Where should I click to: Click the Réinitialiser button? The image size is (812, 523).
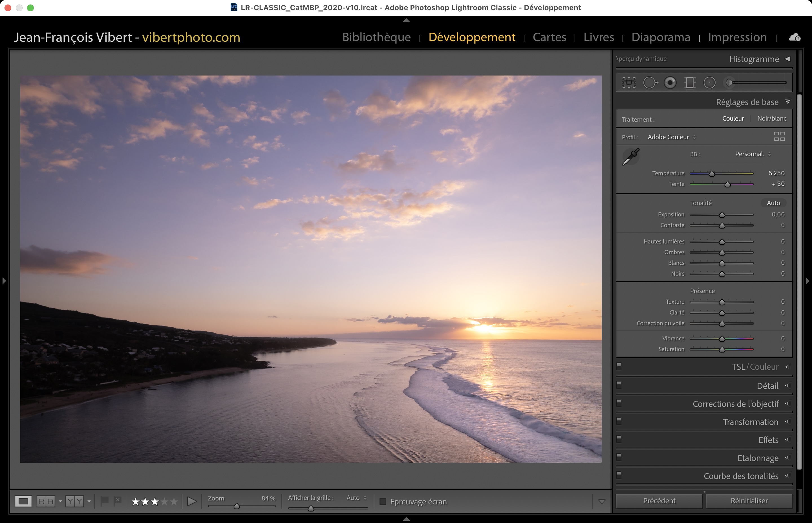(x=749, y=501)
